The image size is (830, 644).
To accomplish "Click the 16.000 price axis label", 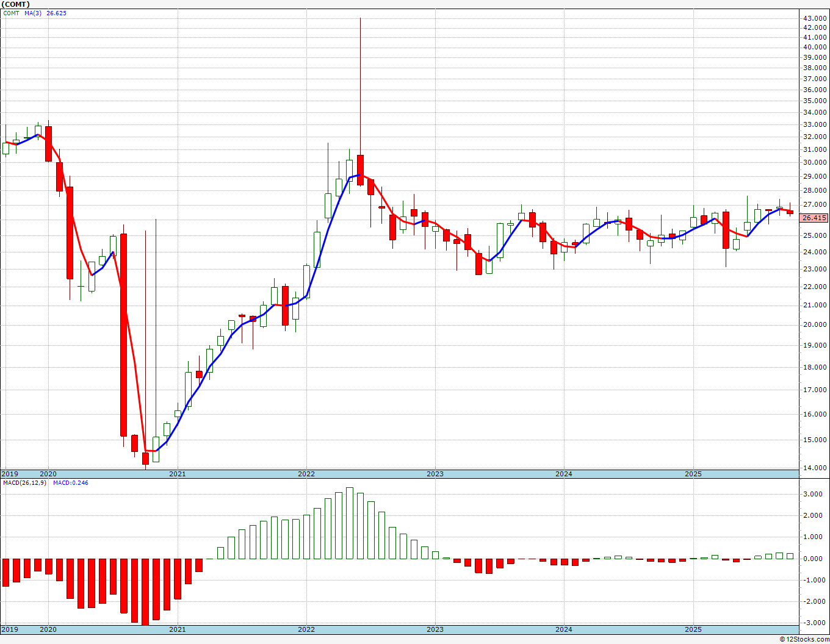I will click(x=815, y=415).
